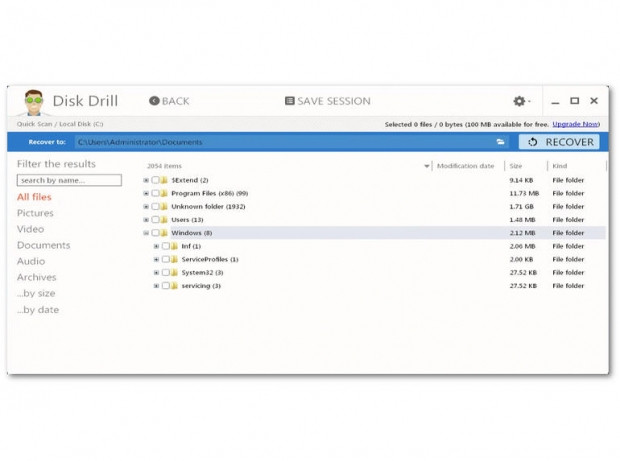Expand the System32 subfolder
This screenshot has width=620, height=461.
tap(156, 273)
